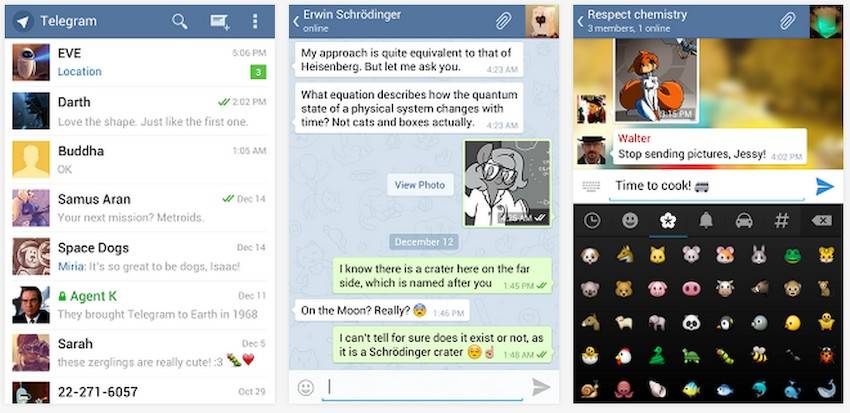
Task: Open the EVE conversation
Action: click(140, 62)
